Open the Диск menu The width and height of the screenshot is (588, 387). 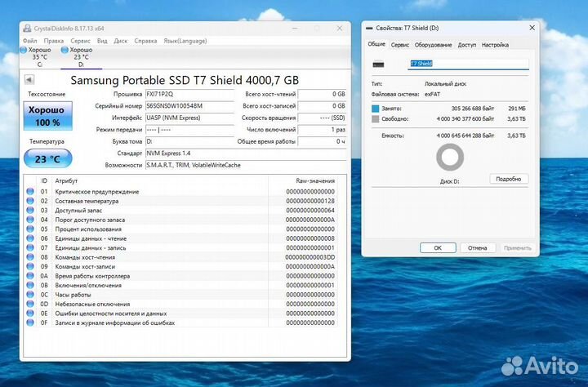click(x=121, y=41)
